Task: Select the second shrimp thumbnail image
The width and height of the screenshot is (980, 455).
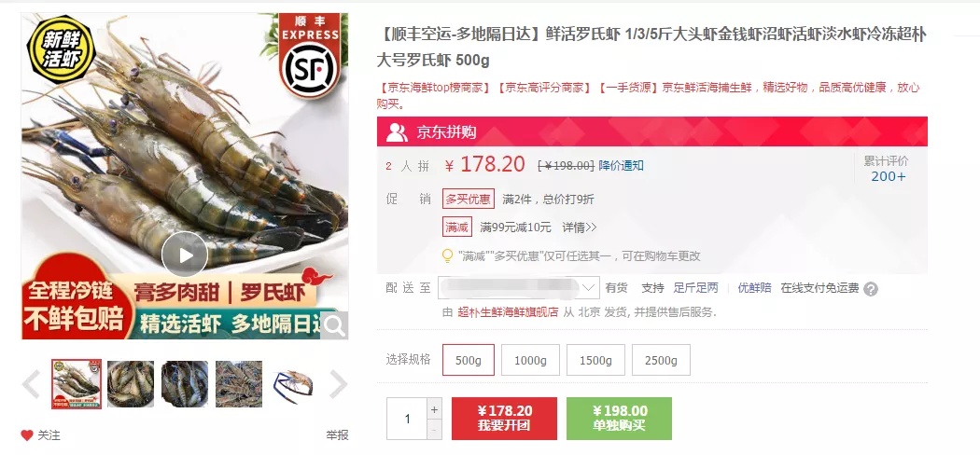Action: pos(131,384)
